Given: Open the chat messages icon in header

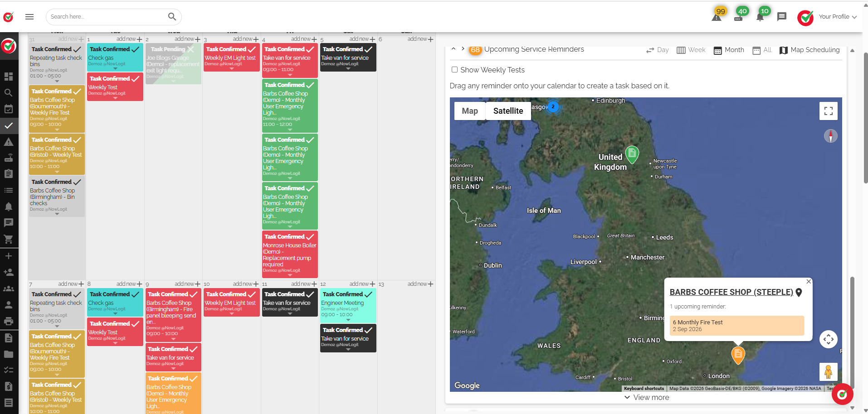Looking at the screenshot, I should click(x=782, y=17).
